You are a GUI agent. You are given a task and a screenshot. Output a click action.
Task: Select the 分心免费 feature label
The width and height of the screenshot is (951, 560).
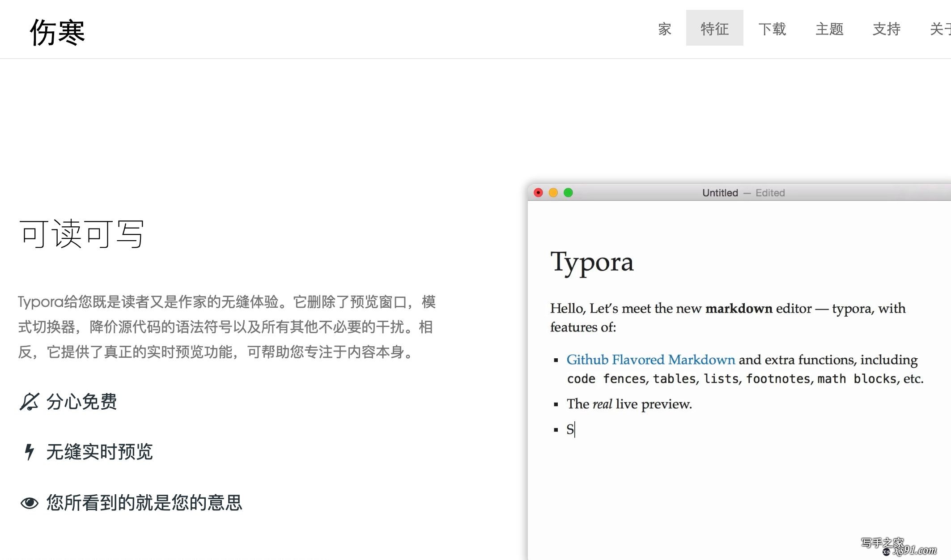coord(82,402)
